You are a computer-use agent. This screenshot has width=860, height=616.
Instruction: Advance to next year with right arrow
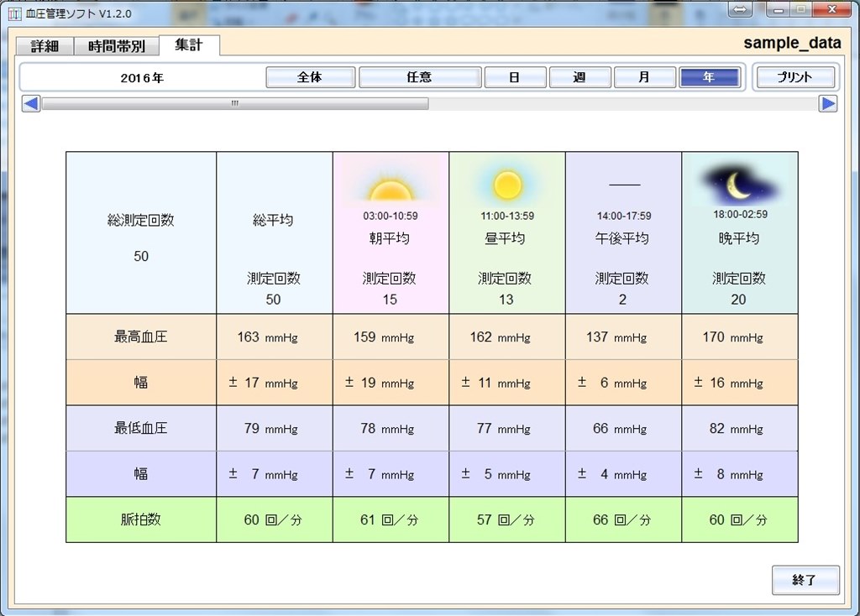[828, 103]
